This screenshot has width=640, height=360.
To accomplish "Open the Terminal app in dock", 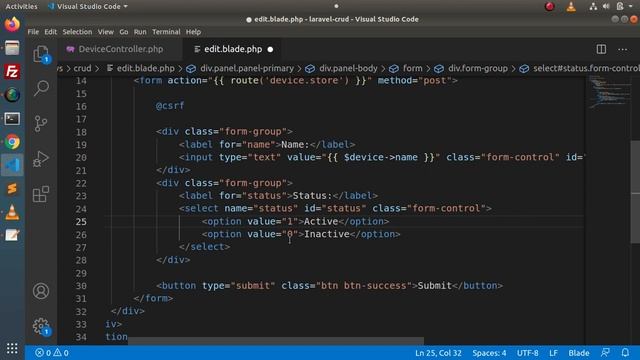I will coord(12,119).
